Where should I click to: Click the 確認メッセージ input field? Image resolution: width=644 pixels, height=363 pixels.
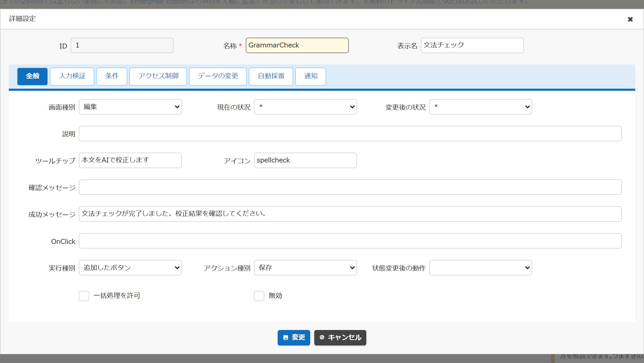click(350, 187)
